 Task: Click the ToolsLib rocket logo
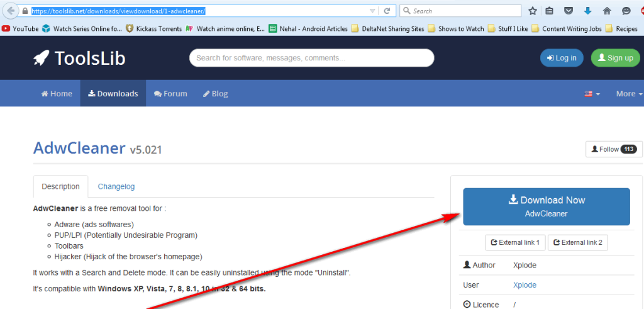click(x=79, y=59)
